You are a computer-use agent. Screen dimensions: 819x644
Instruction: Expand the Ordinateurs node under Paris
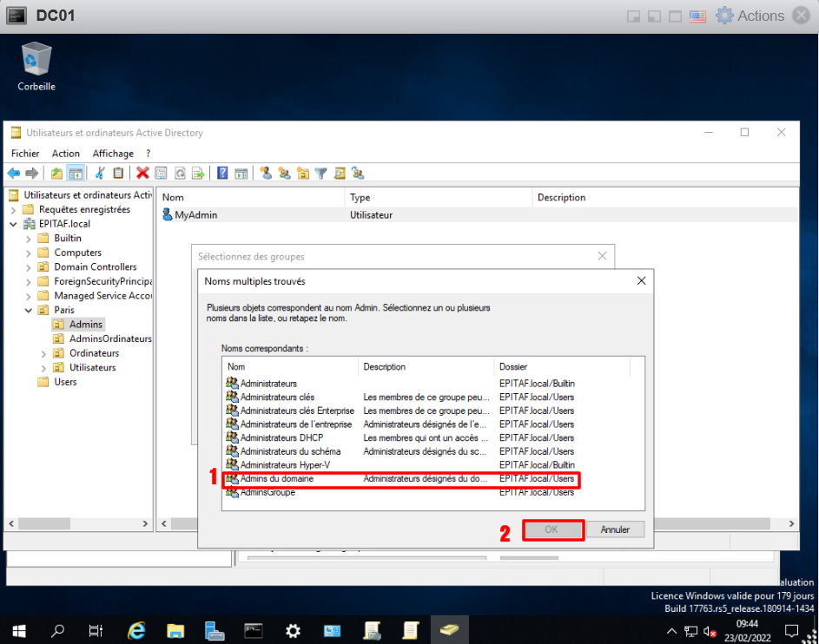click(44, 354)
